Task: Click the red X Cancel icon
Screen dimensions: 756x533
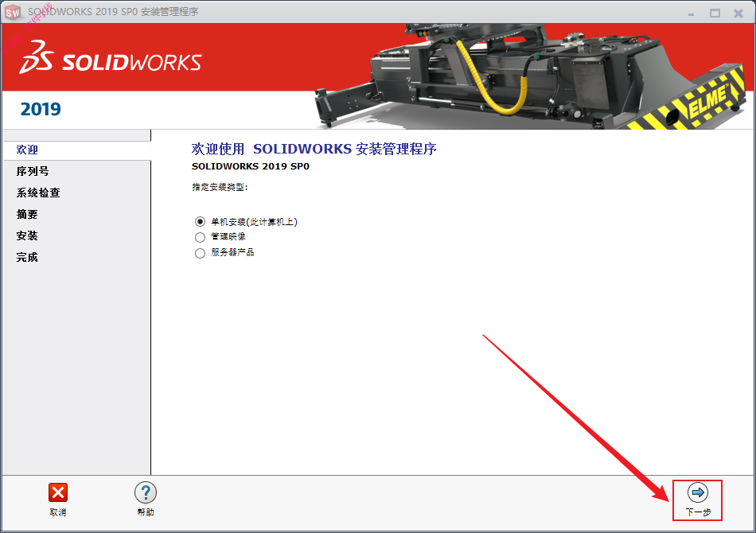Action: click(x=58, y=492)
